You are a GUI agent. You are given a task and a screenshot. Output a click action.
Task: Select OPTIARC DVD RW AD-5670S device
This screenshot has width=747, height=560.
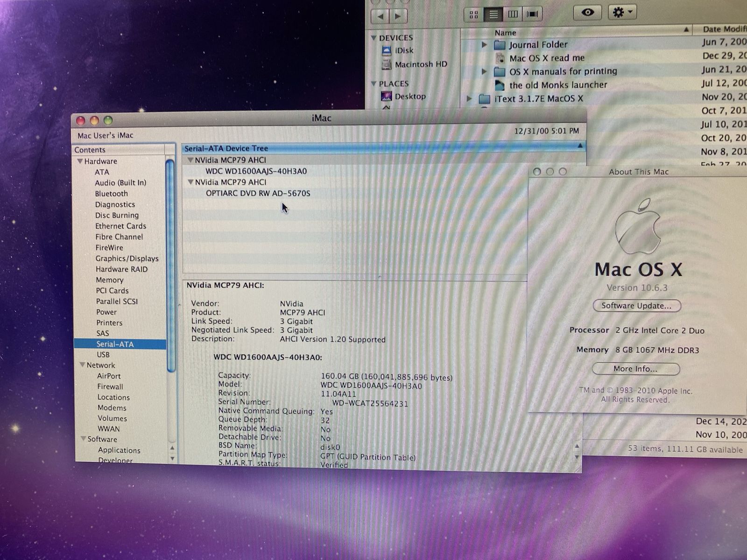click(x=258, y=193)
